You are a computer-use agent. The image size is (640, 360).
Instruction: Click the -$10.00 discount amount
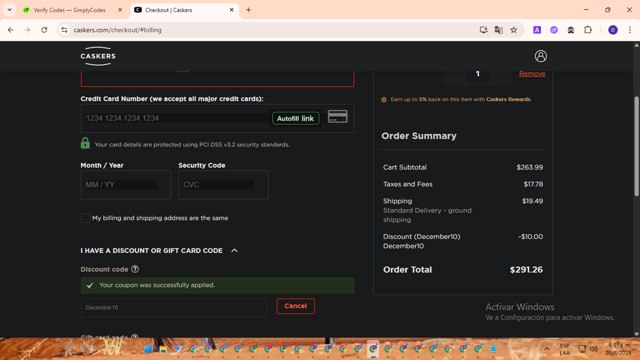click(x=530, y=237)
